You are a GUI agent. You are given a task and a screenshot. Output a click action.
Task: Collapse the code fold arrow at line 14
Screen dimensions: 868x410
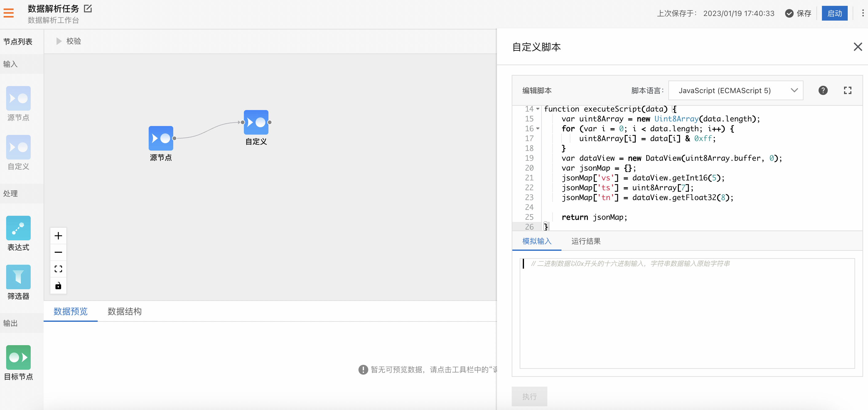coord(538,109)
